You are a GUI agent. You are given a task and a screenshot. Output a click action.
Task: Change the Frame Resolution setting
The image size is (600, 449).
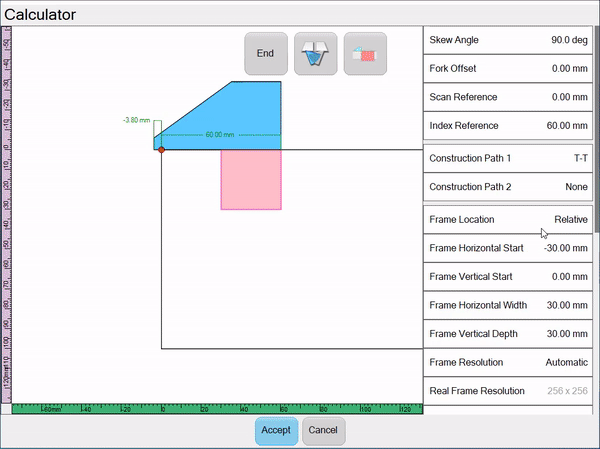[x=508, y=362]
